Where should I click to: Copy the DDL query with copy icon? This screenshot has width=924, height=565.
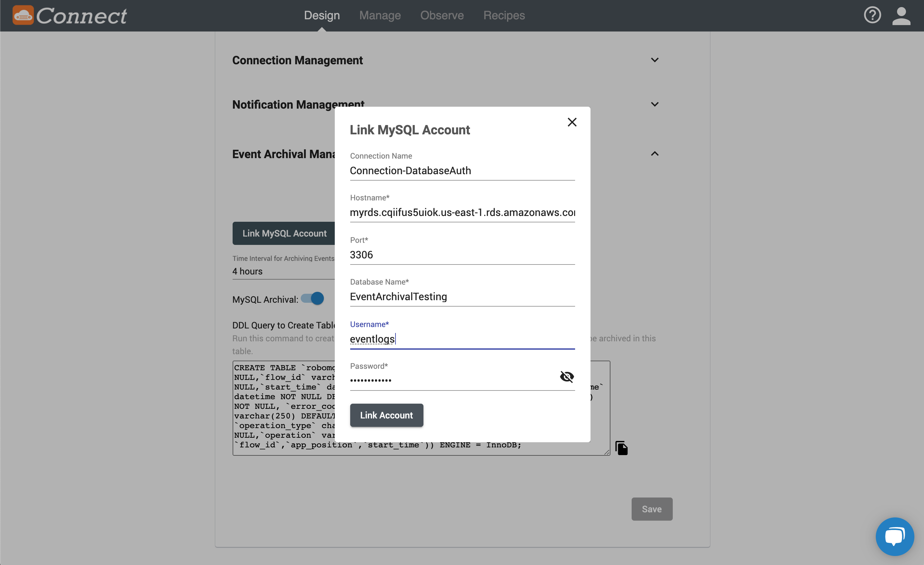tap(621, 448)
